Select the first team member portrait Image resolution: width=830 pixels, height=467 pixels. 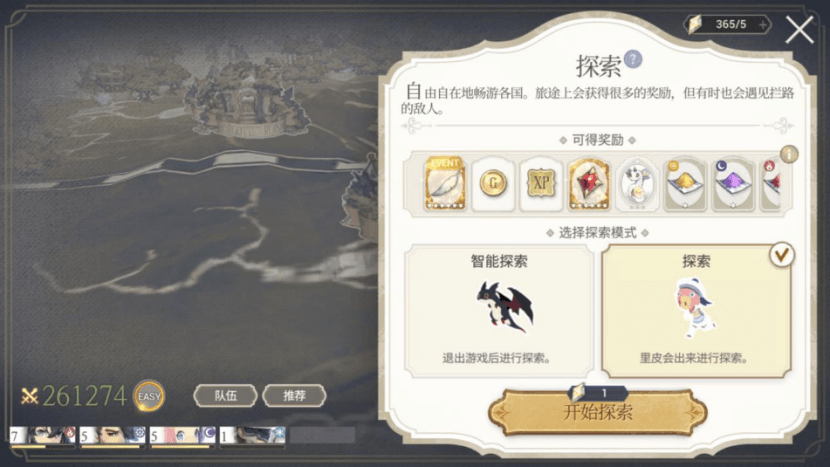(43, 435)
